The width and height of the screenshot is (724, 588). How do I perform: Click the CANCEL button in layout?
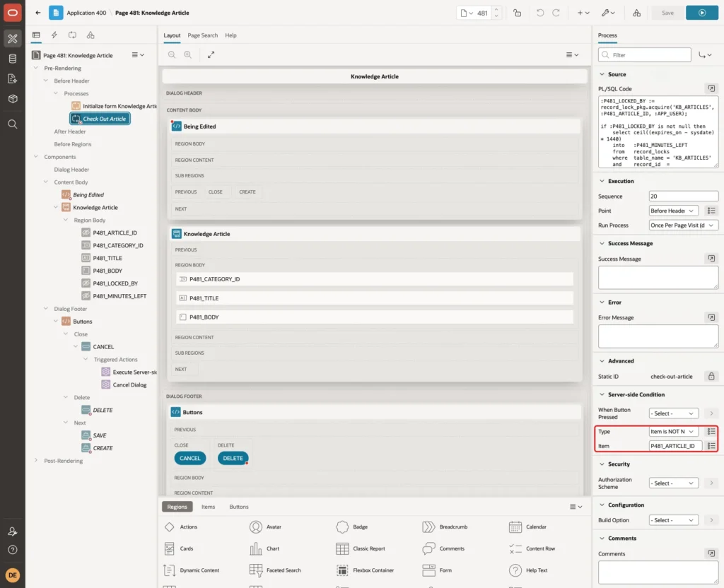click(x=189, y=458)
